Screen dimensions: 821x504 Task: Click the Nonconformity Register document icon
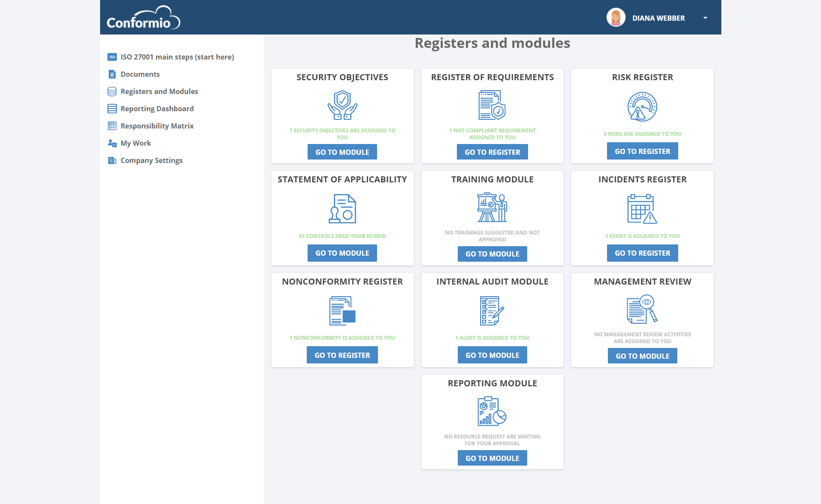point(343,311)
